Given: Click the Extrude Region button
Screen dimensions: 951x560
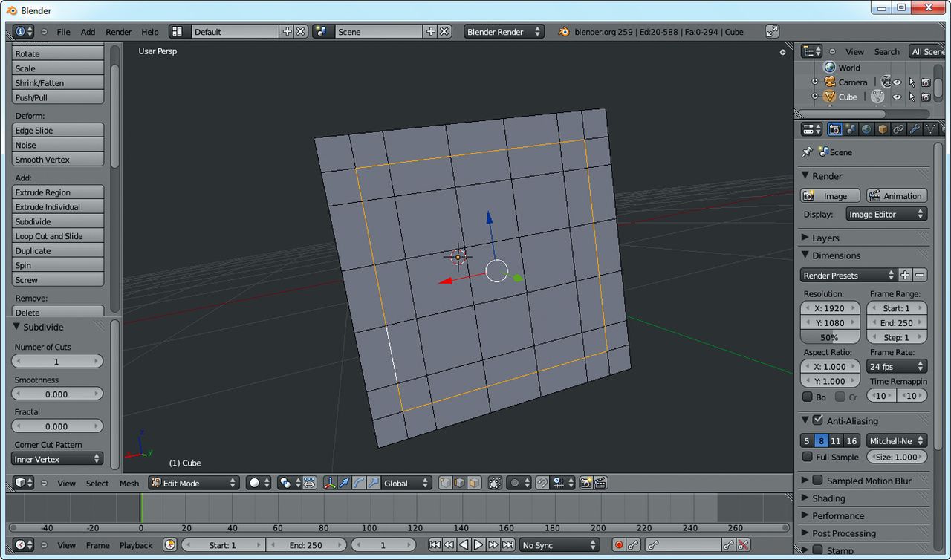Looking at the screenshot, I should click(x=58, y=192).
